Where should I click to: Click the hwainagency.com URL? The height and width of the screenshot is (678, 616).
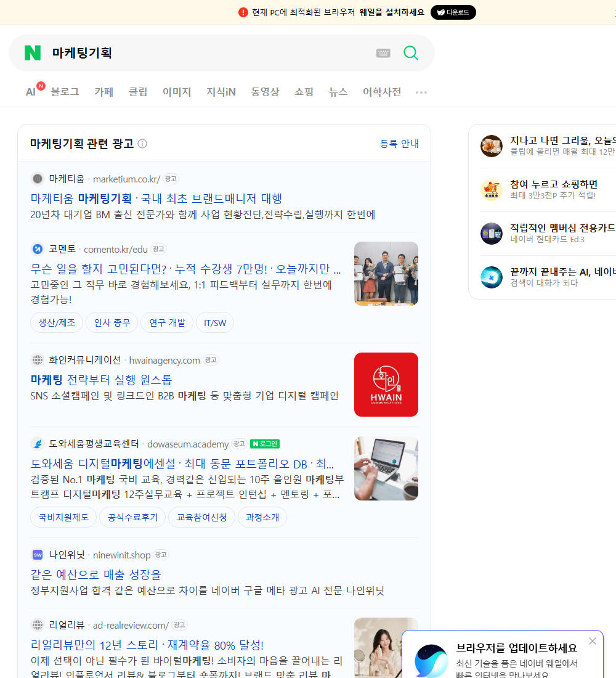point(164,360)
